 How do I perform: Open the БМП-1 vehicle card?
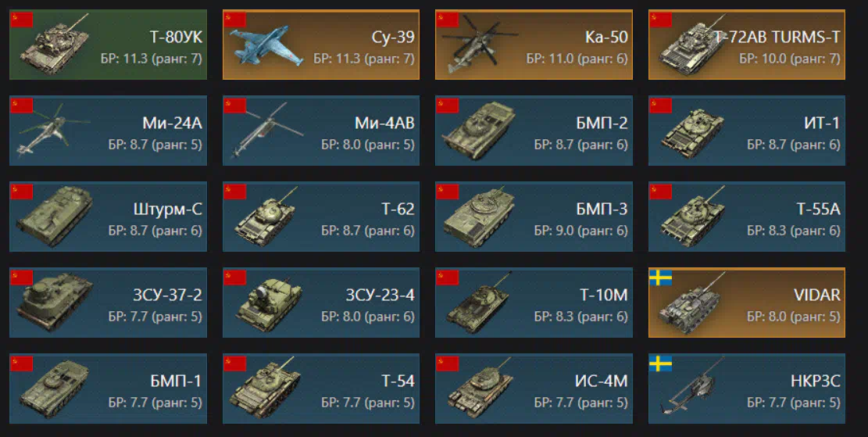108,389
